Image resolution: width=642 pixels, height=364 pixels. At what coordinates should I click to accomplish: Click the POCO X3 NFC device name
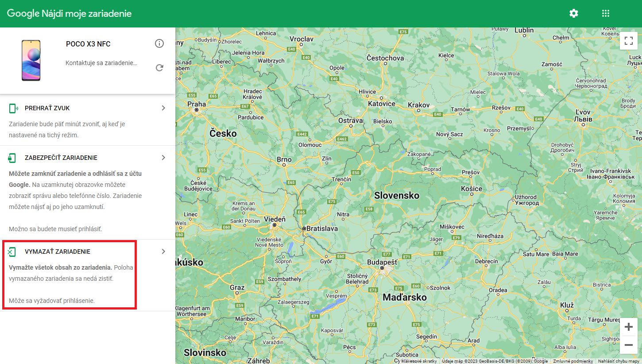click(x=88, y=44)
